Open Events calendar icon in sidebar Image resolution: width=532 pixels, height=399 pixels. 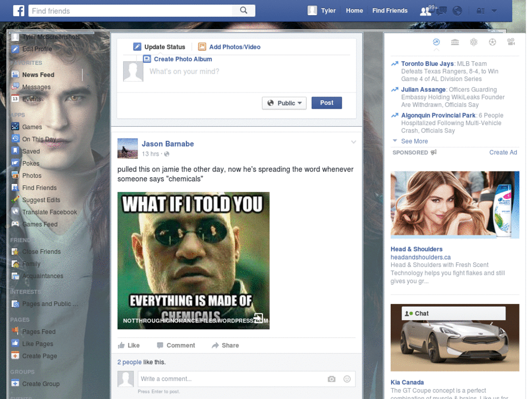pyautogui.click(x=15, y=99)
